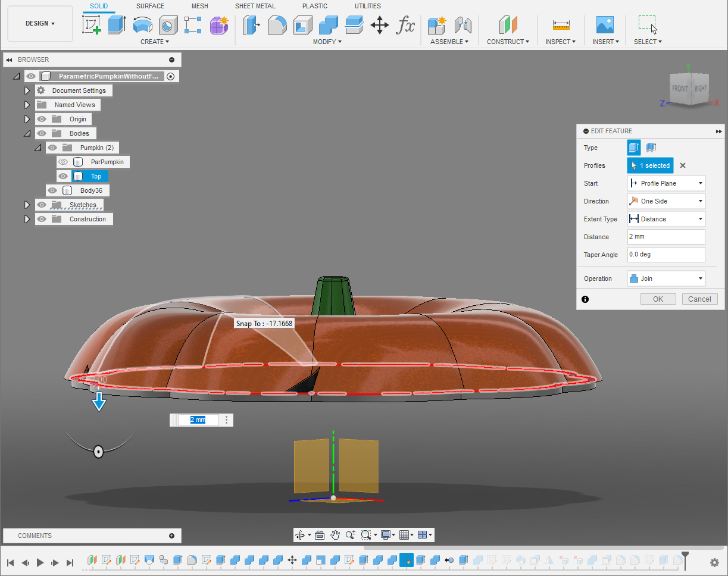The width and height of the screenshot is (728, 576).
Task: Show the hidden ParPumpkin body
Action: pos(63,162)
